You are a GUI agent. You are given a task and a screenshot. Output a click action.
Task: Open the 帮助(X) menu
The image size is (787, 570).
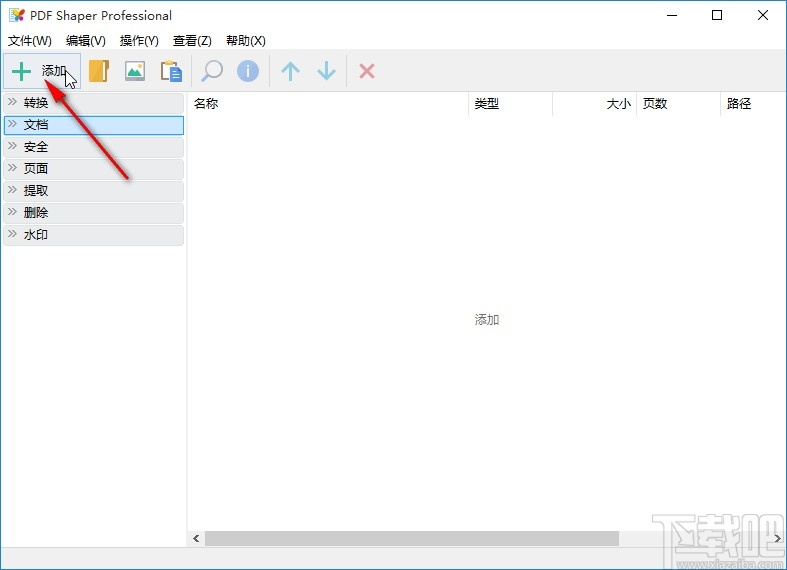(x=245, y=41)
